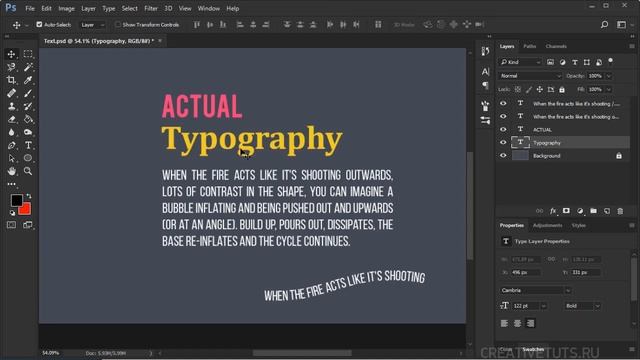Image resolution: width=640 pixels, height=360 pixels.
Task: Switch to the Channels tab
Action: [556, 46]
